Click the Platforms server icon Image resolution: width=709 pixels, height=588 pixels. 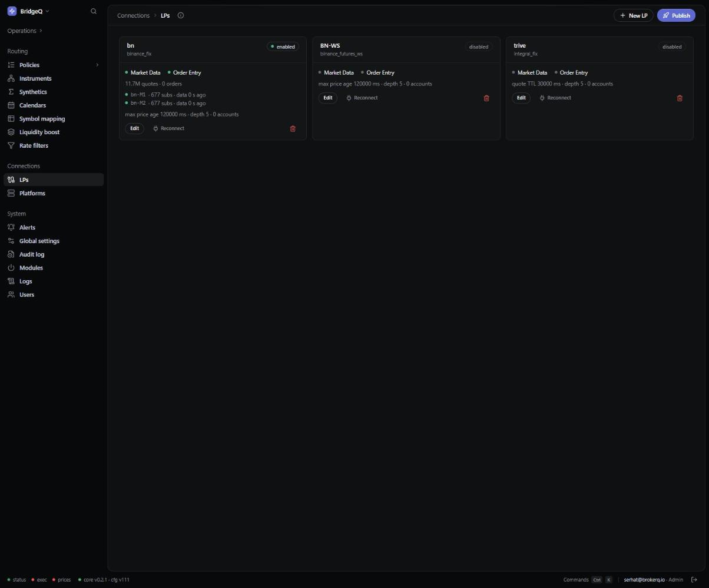pyautogui.click(x=11, y=193)
